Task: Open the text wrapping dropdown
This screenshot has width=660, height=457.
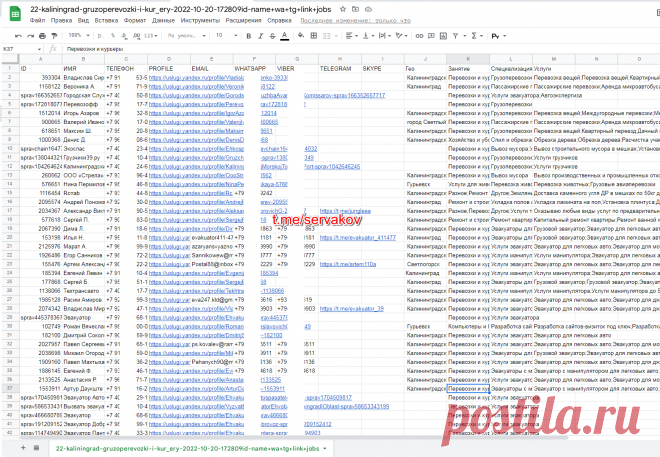Action: [385, 36]
